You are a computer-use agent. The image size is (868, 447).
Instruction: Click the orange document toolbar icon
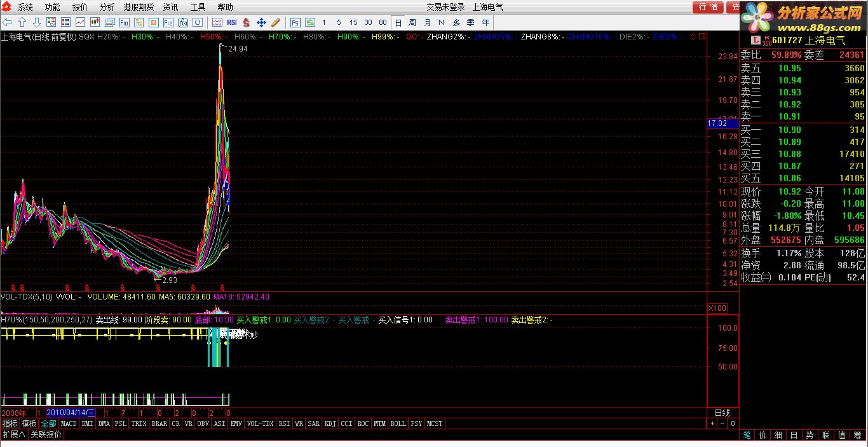tap(153, 22)
